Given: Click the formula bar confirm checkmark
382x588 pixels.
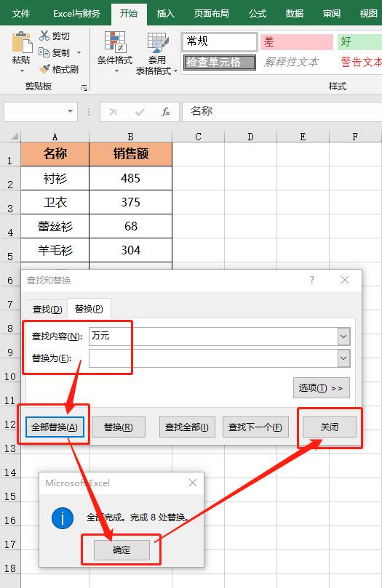Looking at the screenshot, I should pos(140,112).
